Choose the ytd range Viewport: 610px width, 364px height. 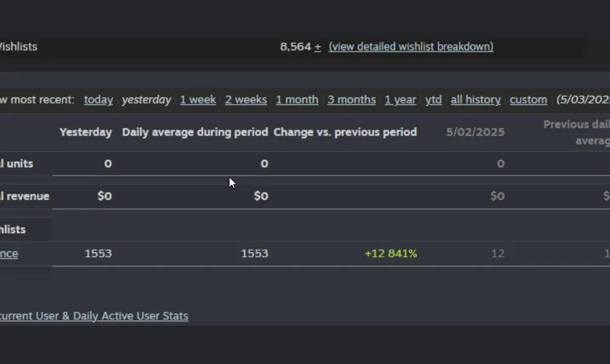click(x=433, y=100)
